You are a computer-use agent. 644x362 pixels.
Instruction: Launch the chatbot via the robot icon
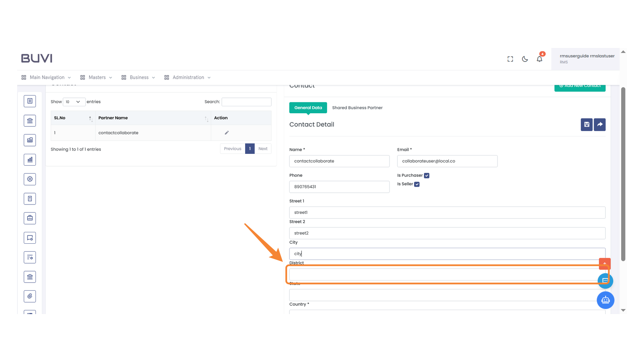click(605, 300)
